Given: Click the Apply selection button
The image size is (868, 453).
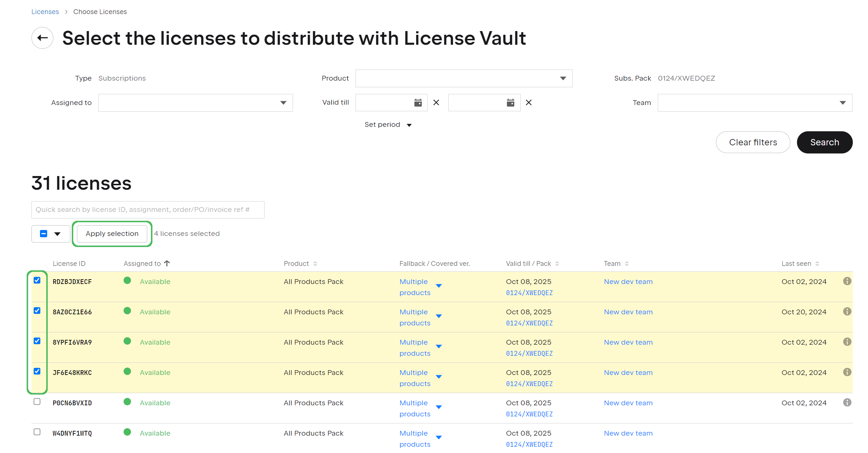Looking at the screenshot, I should click(112, 233).
